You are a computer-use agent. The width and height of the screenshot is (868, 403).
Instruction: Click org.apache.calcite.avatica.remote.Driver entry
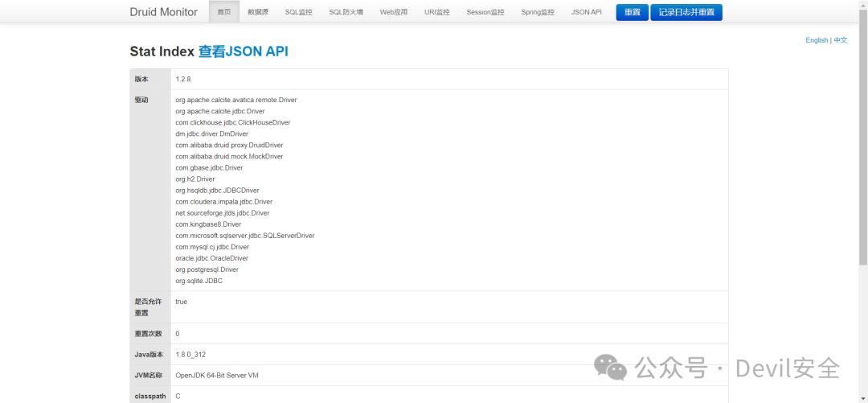(236, 100)
